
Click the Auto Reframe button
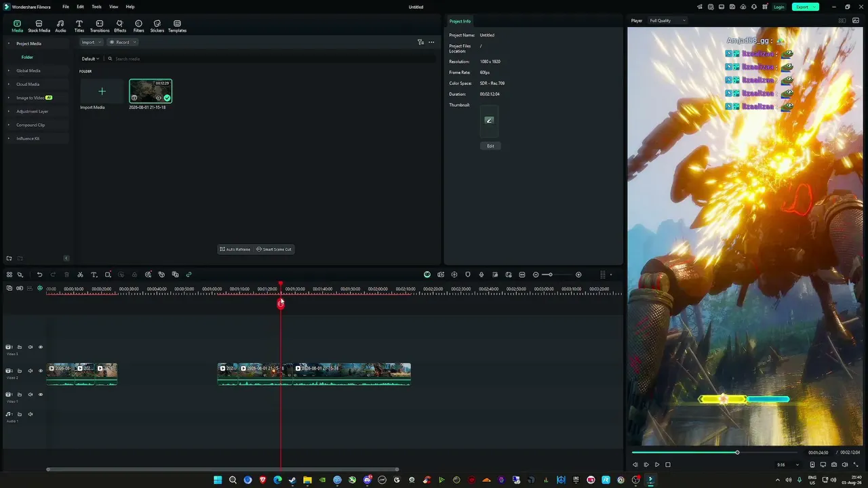(x=235, y=249)
